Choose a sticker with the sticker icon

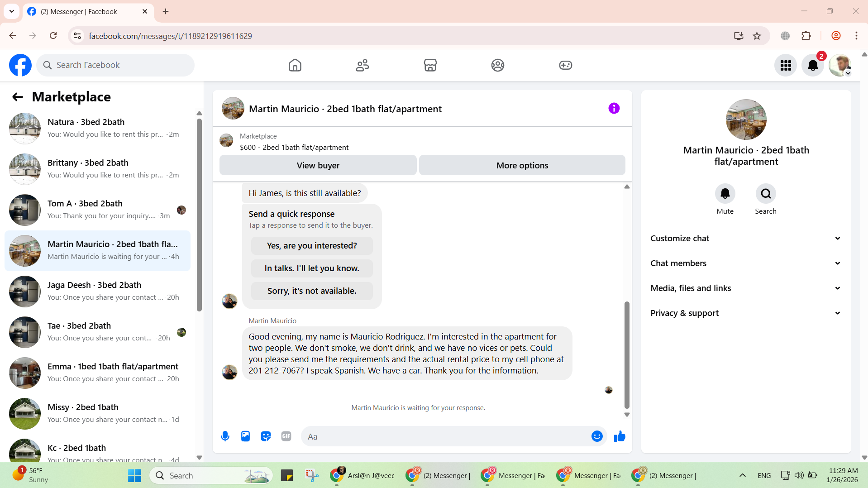pyautogui.click(x=266, y=436)
